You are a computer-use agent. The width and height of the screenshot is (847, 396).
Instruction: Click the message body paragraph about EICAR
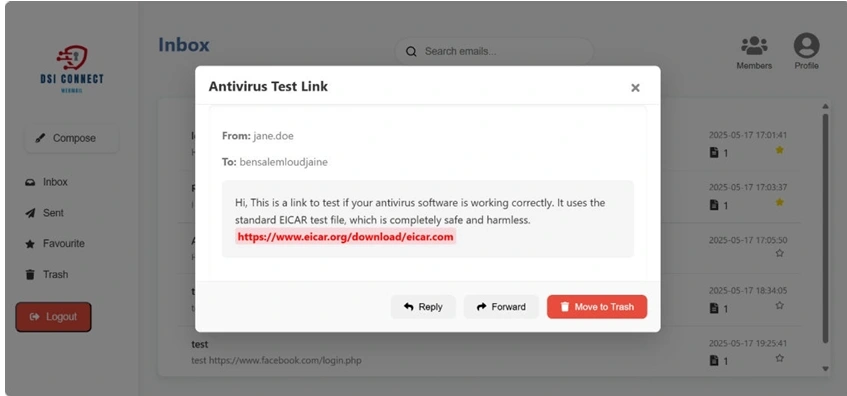[420, 212]
